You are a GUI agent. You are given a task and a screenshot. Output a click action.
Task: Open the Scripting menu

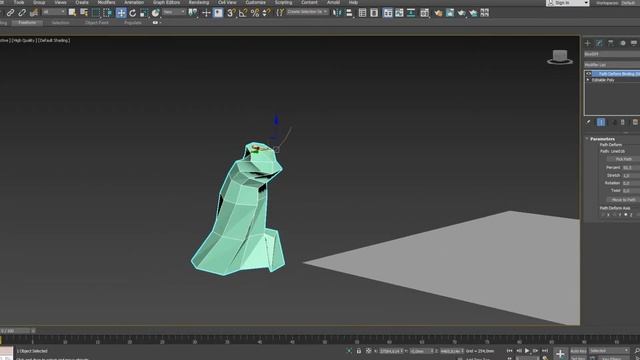click(x=283, y=2)
